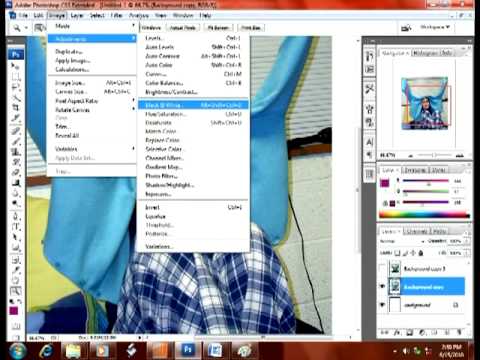Open the Workspace dropdown

tap(435, 27)
